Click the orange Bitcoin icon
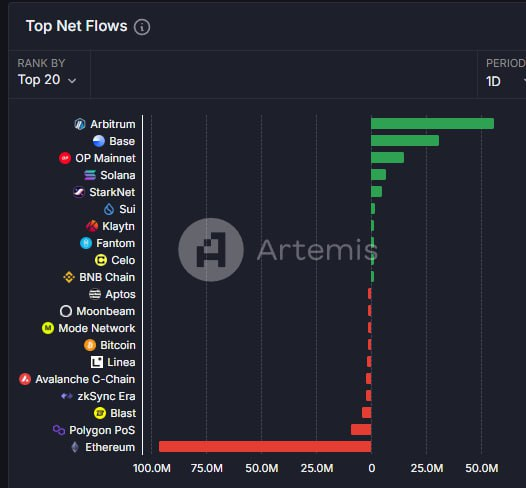 [x=90, y=345]
